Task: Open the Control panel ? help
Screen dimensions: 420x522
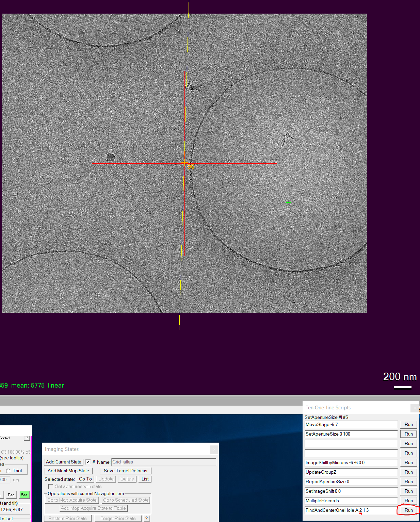Action: [27, 438]
